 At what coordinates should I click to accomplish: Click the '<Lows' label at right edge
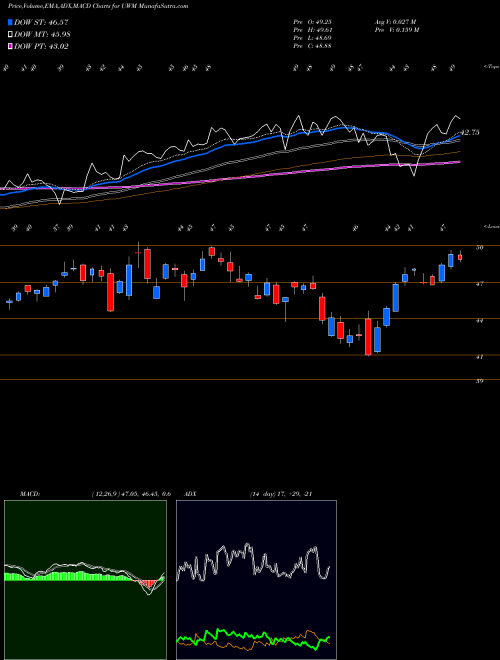pyautogui.click(x=491, y=226)
